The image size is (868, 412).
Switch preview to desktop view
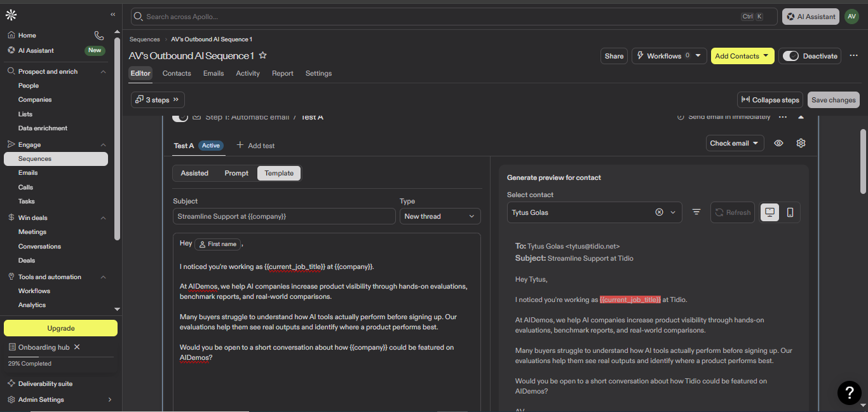pyautogui.click(x=770, y=212)
